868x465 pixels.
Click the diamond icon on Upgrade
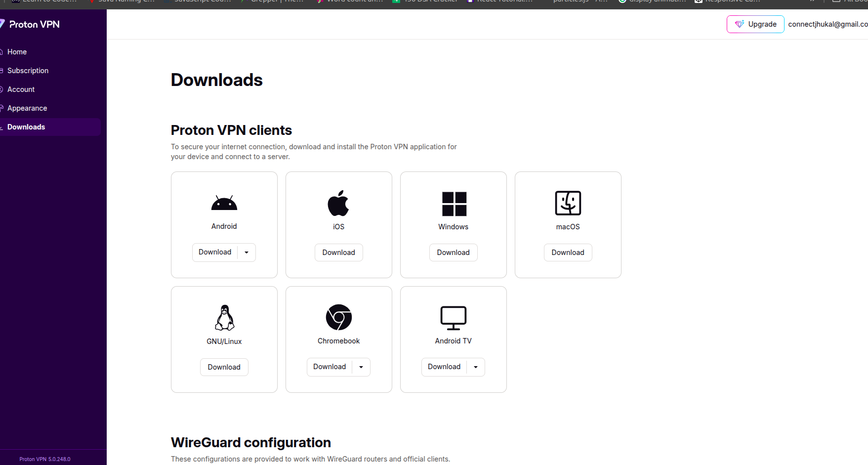740,24
